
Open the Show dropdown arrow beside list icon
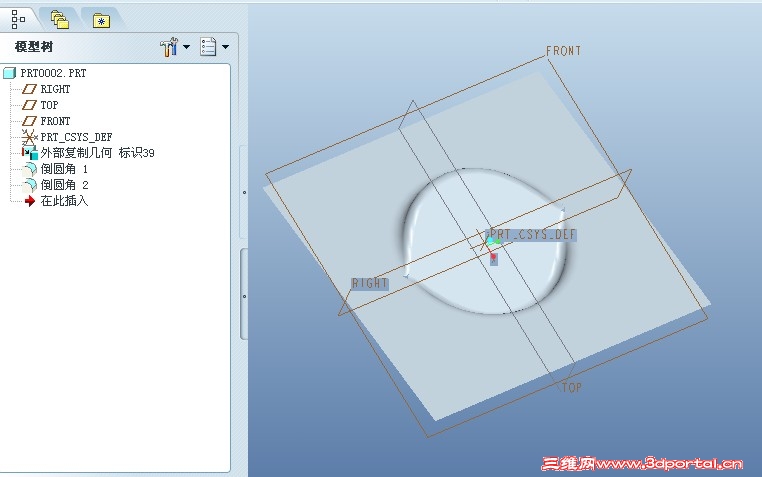coord(225,47)
